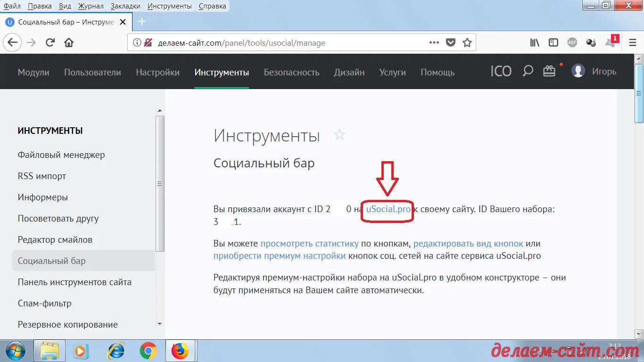The width and height of the screenshot is (644, 362).
Task: Open the browser home page
Action: click(x=69, y=42)
